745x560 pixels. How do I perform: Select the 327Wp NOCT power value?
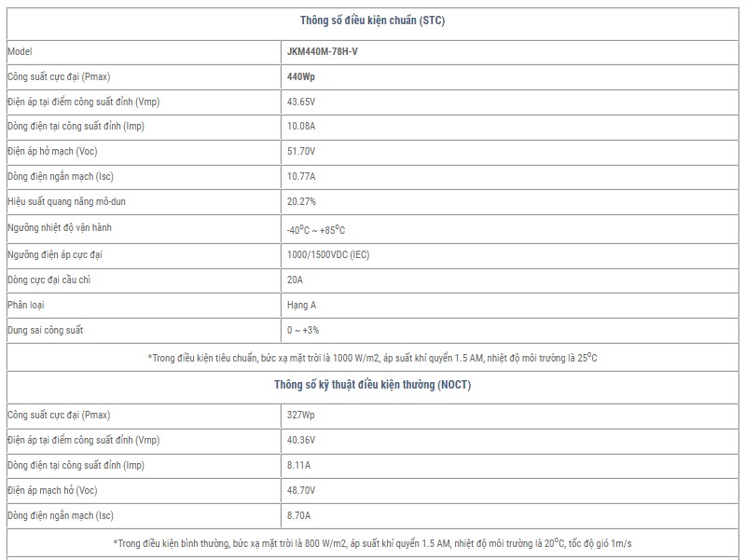pos(300,415)
